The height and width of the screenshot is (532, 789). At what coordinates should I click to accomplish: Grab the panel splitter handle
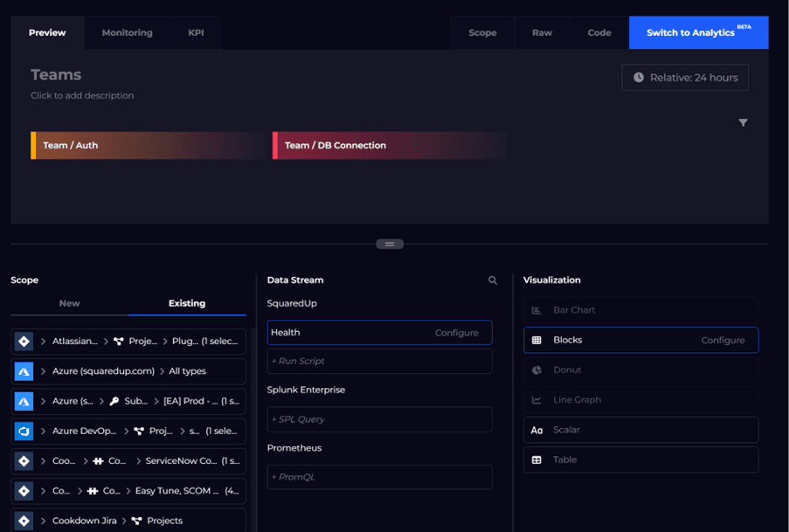click(390, 244)
